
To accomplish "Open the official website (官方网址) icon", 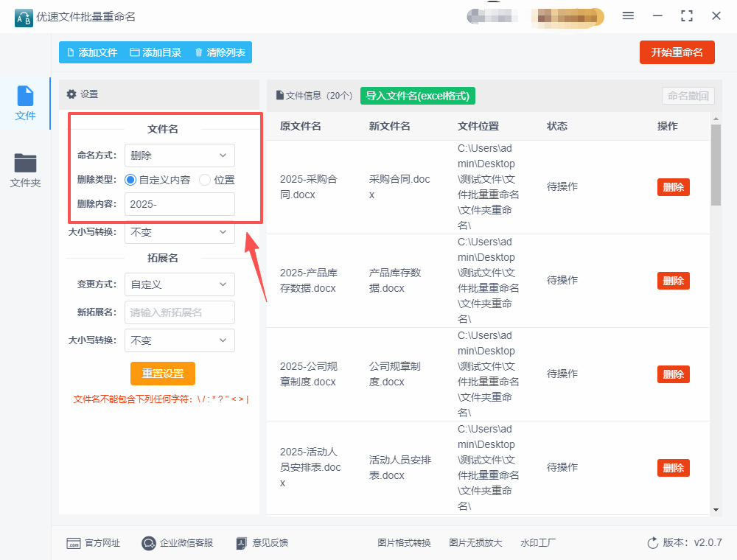I will [74, 543].
